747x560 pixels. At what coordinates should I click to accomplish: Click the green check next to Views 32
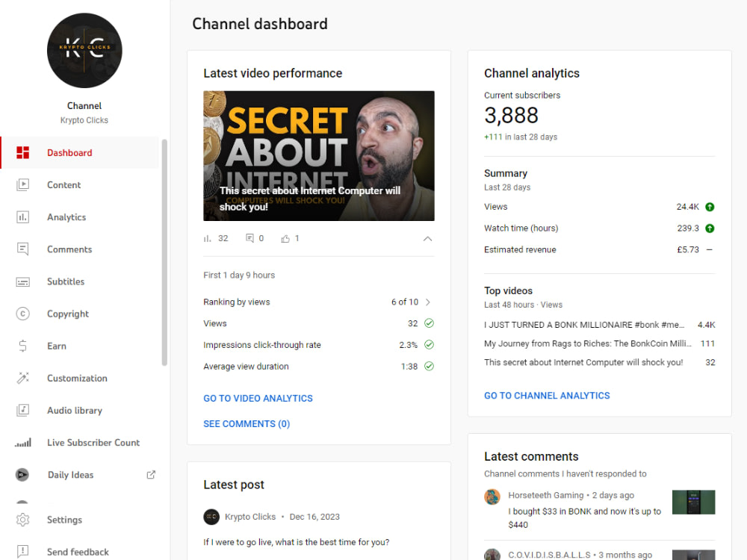[x=430, y=323]
